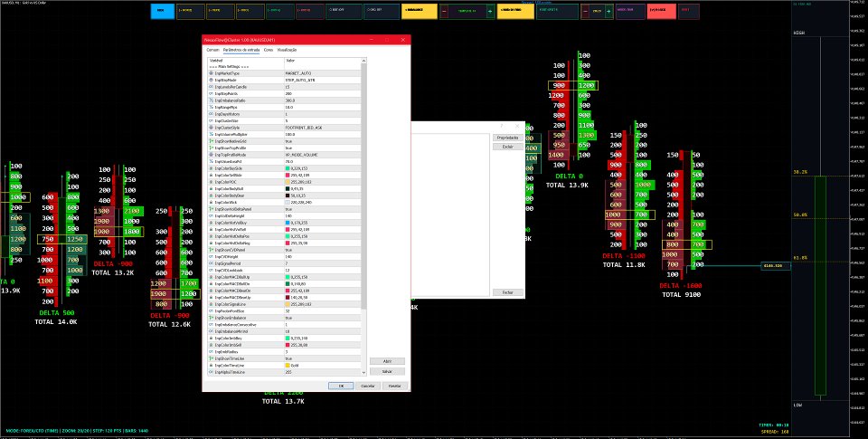This screenshot has width=868, height=439.
Task: Click the icon beside InpRangePips
Action: point(212,107)
